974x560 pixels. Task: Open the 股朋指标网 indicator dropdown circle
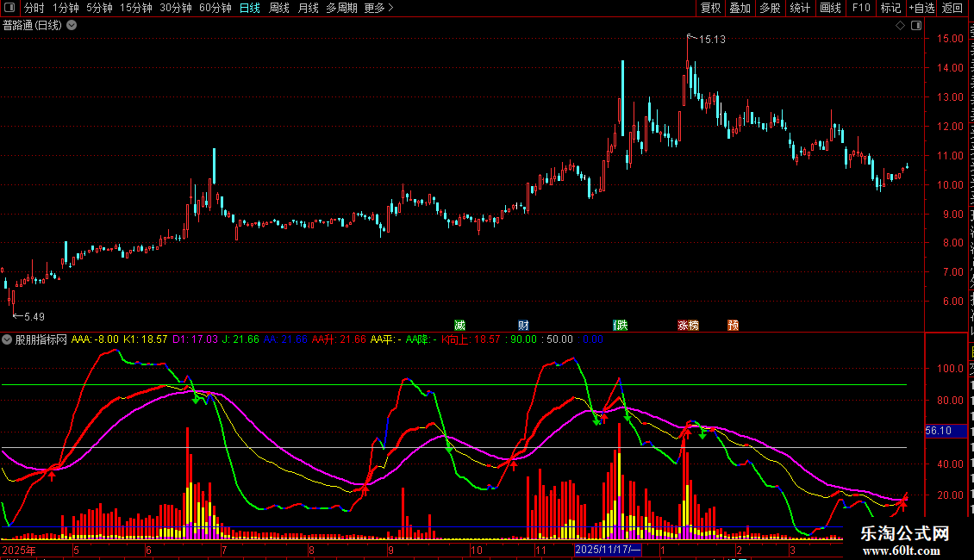click(7, 339)
